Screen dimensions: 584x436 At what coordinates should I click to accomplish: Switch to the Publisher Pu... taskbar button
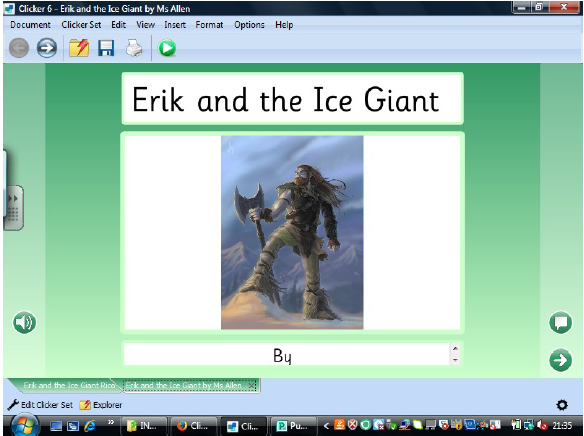(293, 426)
